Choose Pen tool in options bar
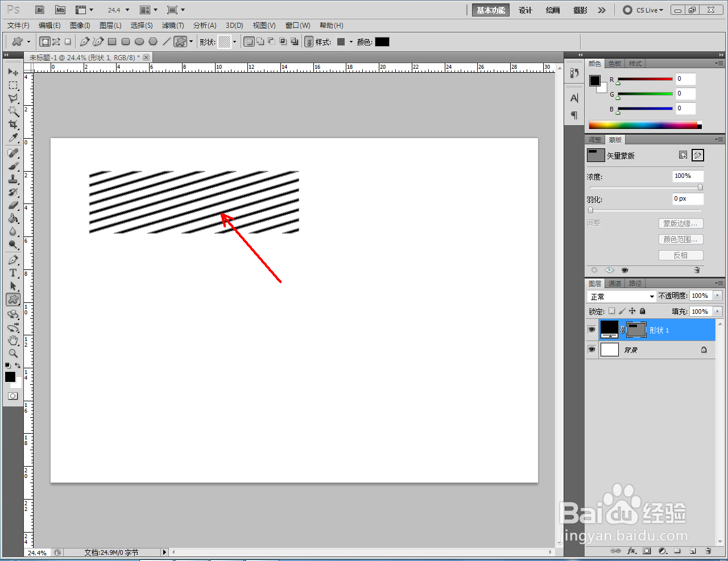 coord(85,41)
